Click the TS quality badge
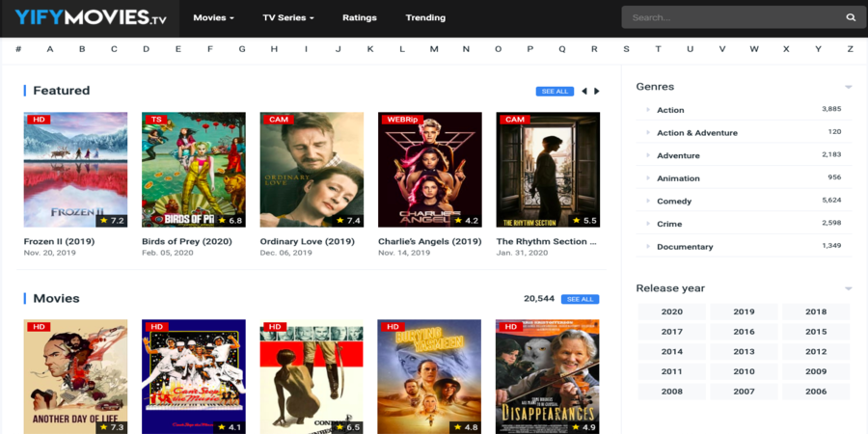The image size is (868, 434). [156, 120]
